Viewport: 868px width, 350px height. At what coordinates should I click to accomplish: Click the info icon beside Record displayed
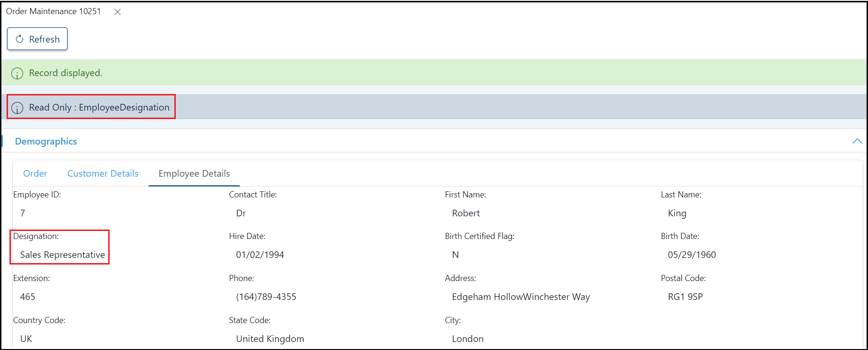(17, 73)
